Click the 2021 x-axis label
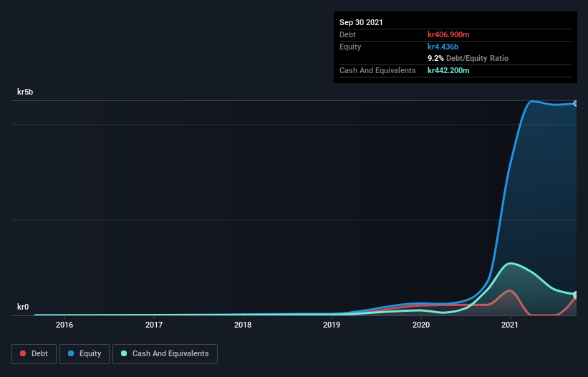Viewport: 588px width, 377px height. (x=510, y=325)
